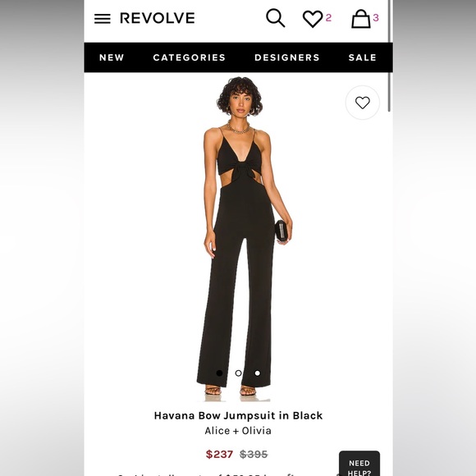Expand the DESIGNERS menu

(x=287, y=57)
